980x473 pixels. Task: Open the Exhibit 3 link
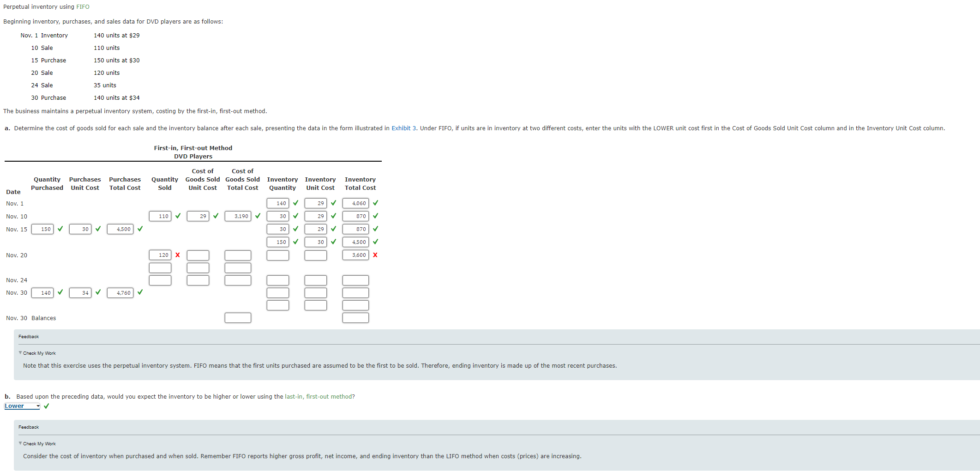pos(401,128)
